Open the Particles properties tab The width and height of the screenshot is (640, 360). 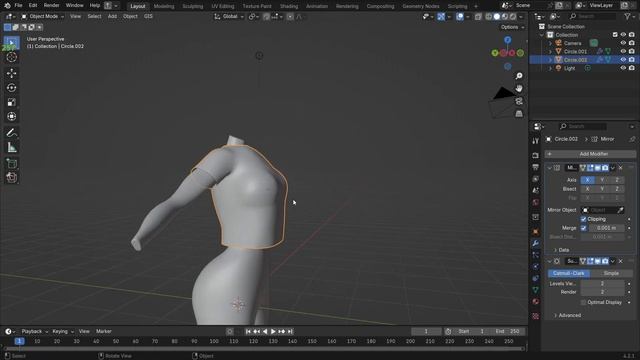536,255
